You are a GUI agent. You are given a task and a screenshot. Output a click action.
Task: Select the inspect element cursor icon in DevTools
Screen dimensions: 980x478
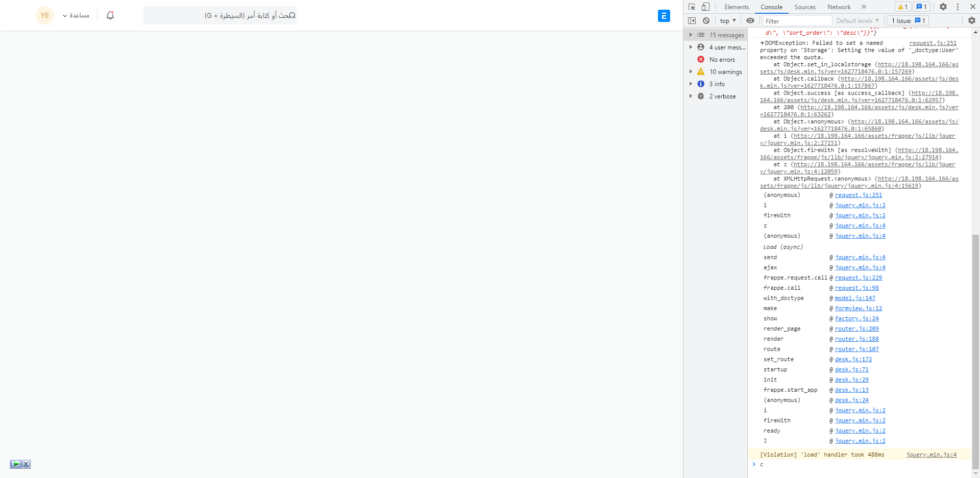point(692,7)
